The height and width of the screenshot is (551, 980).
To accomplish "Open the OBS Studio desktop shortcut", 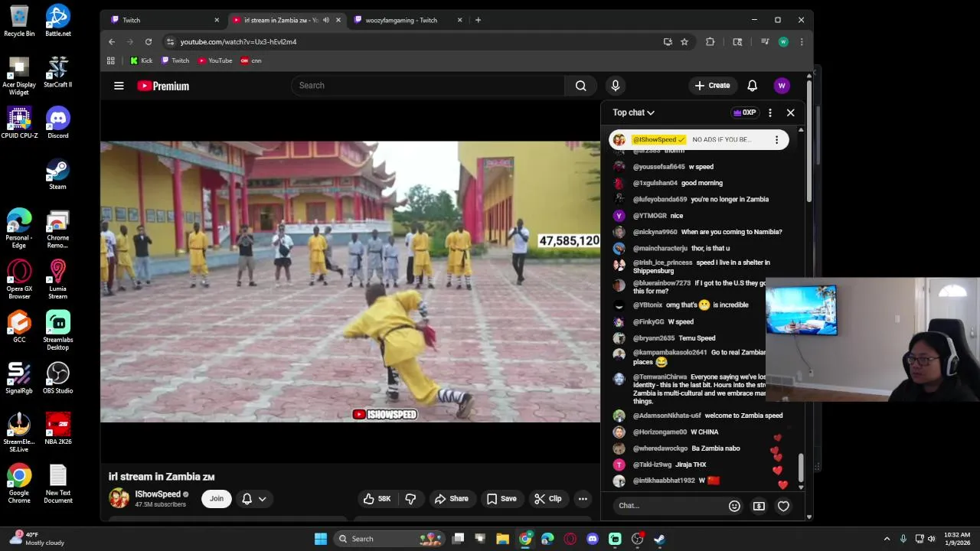I will click(58, 379).
